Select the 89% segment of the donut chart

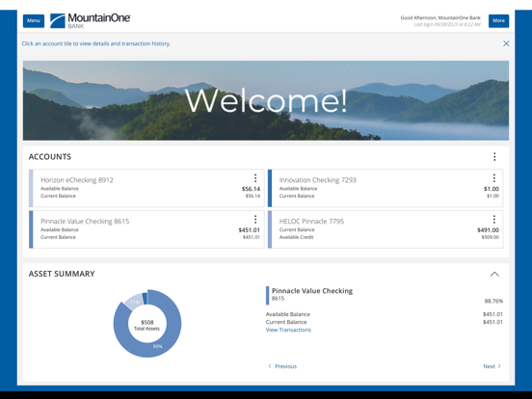(x=158, y=347)
